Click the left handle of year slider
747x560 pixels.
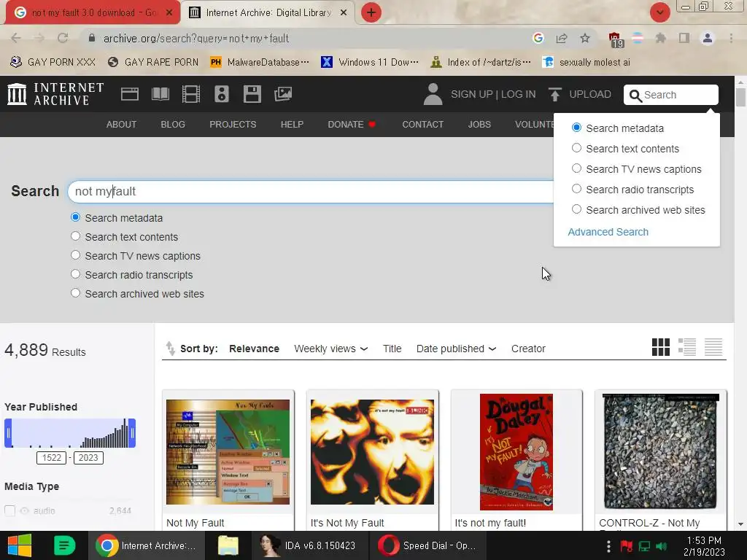click(8, 433)
